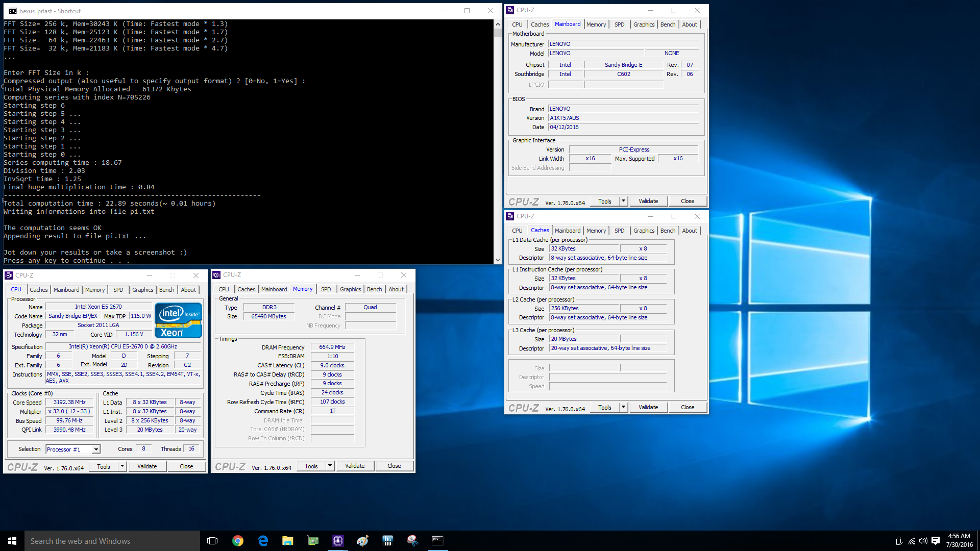Open Mainboard tab in Memory window

click(x=274, y=289)
